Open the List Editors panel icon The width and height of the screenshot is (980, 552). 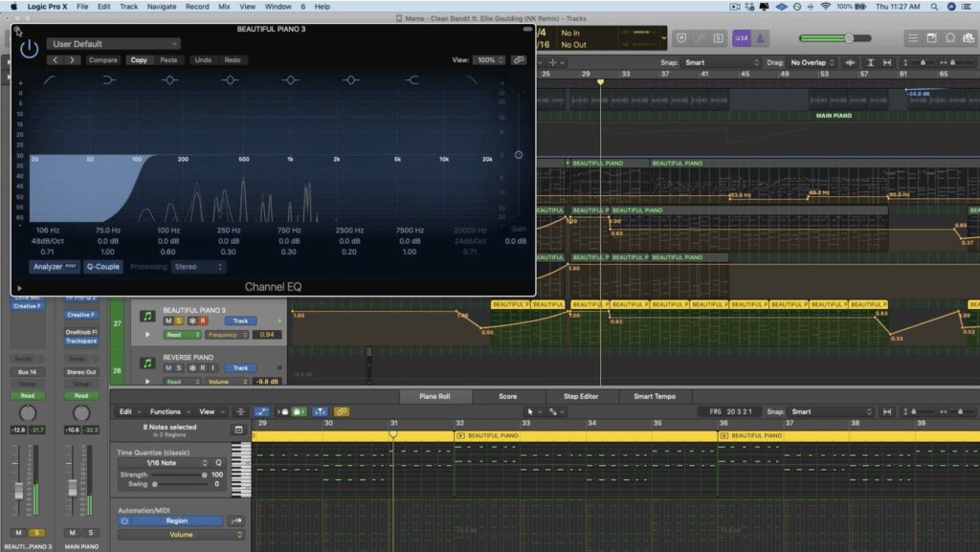pyautogui.click(x=912, y=39)
